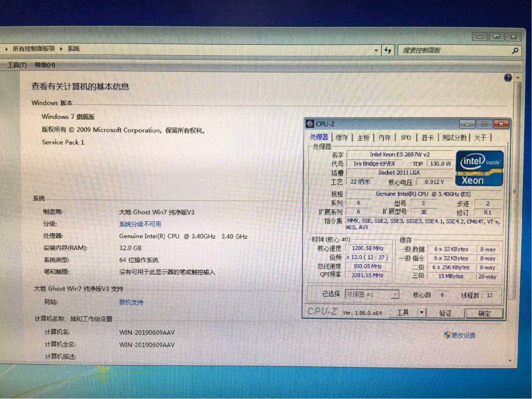Click the 二级 cache value 6 x 256 KBytes

pyautogui.click(x=451, y=267)
